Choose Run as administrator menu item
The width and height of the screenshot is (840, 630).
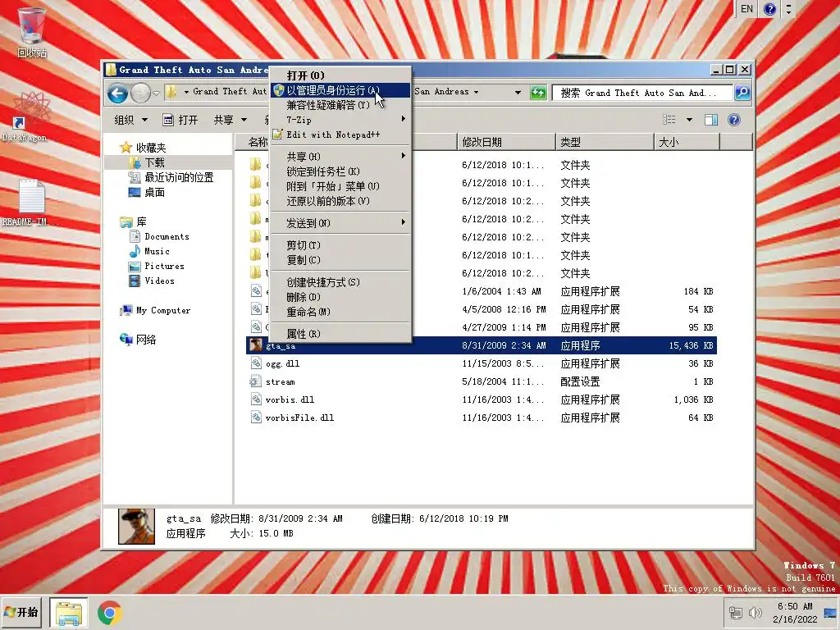pyautogui.click(x=340, y=90)
